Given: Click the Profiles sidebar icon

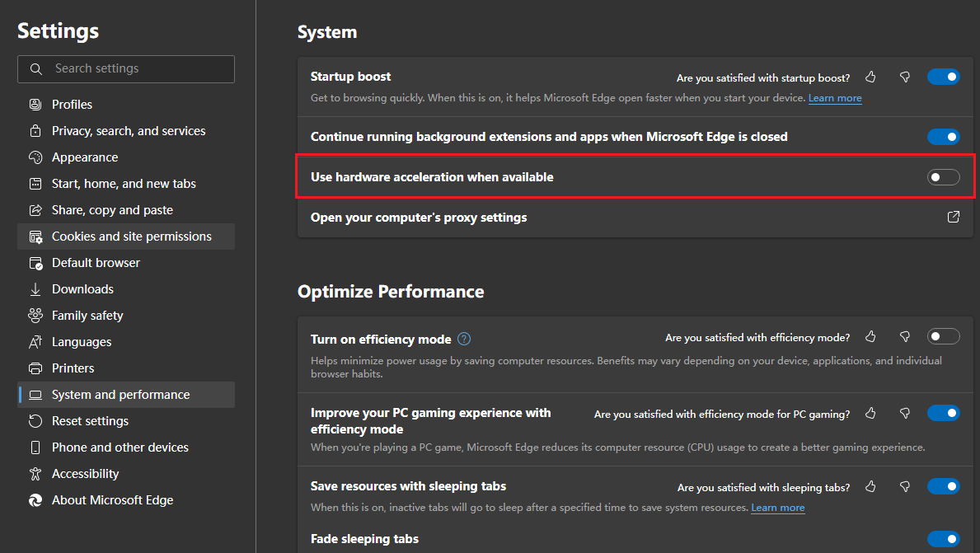Looking at the screenshot, I should [x=35, y=105].
